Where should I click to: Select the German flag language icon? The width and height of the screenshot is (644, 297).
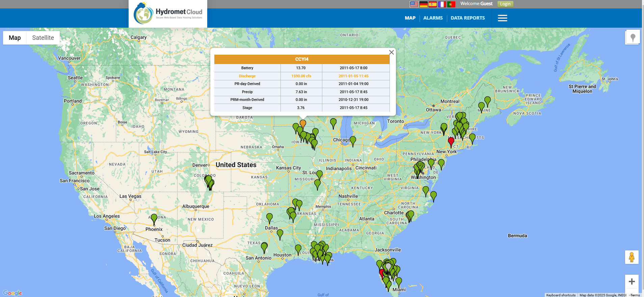[x=423, y=4]
